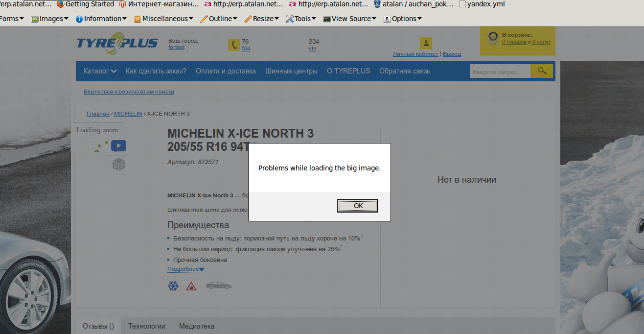Click the yellow user account icon

pyautogui.click(x=426, y=43)
